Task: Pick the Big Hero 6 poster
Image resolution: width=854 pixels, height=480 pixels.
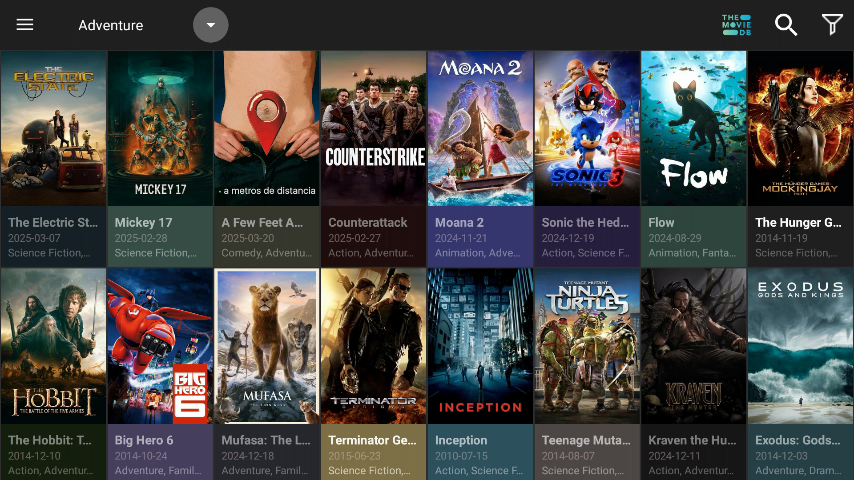Action: point(160,346)
